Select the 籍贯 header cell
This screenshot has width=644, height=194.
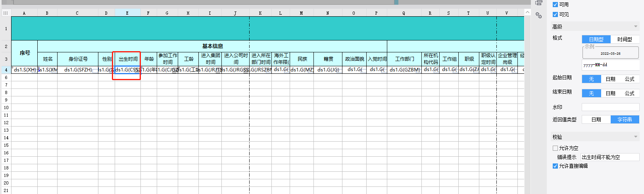328,59
